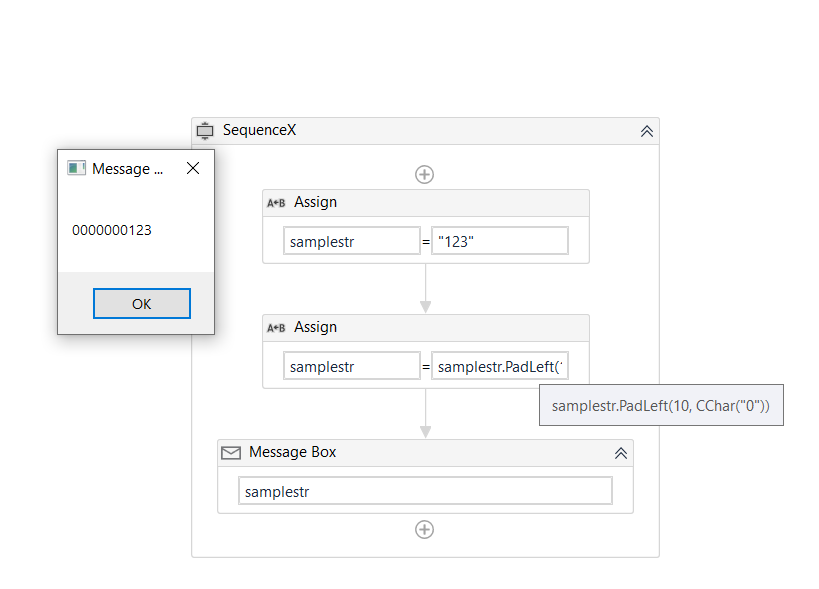Close the Message dialog window

(x=193, y=168)
